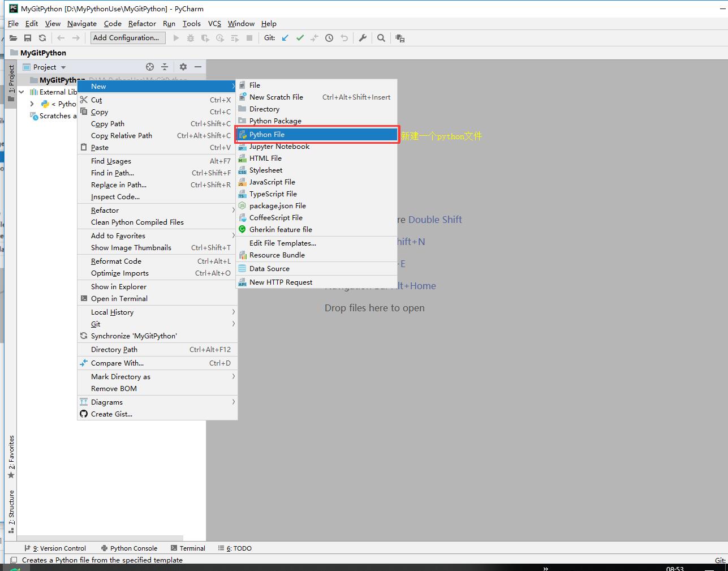Open the Terminal tool tab
Image resolution: width=728 pixels, height=571 pixels.
(x=188, y=548)
